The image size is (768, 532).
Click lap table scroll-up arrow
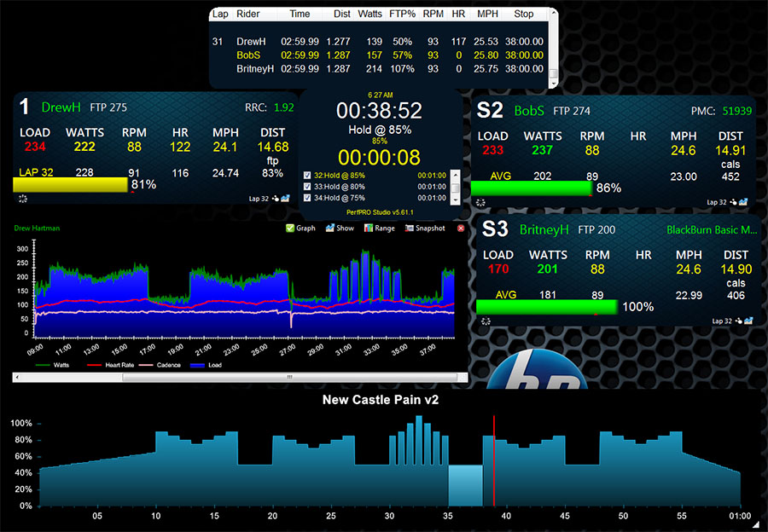554,13
